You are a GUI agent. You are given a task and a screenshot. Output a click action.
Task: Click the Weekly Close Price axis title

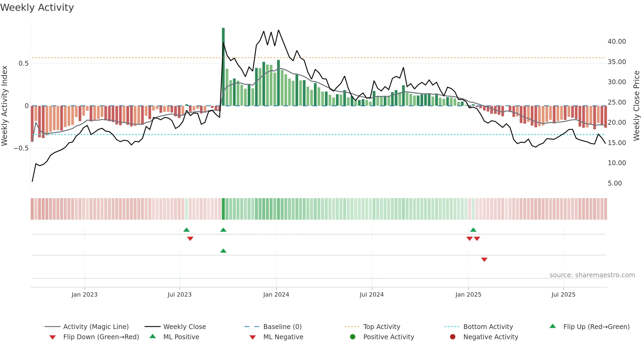tap(636, 106)
